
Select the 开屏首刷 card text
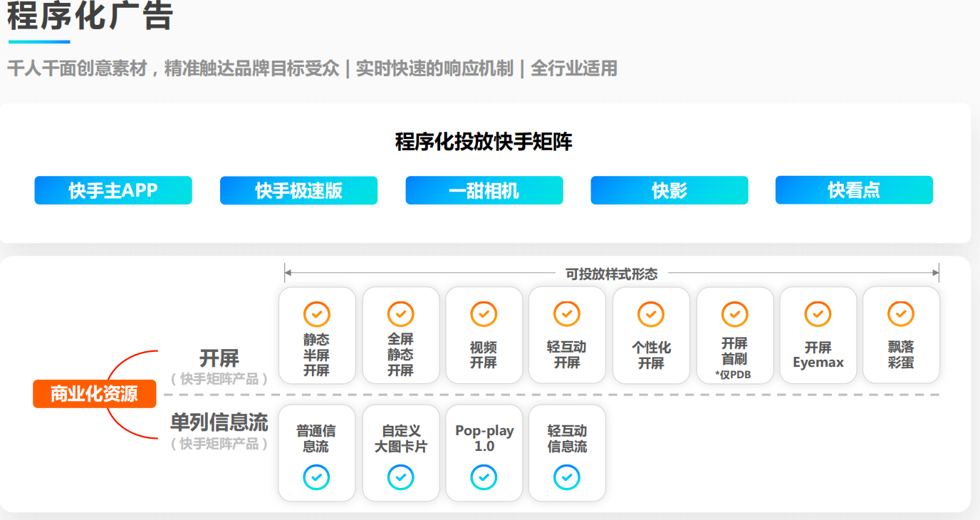[734, 350]
